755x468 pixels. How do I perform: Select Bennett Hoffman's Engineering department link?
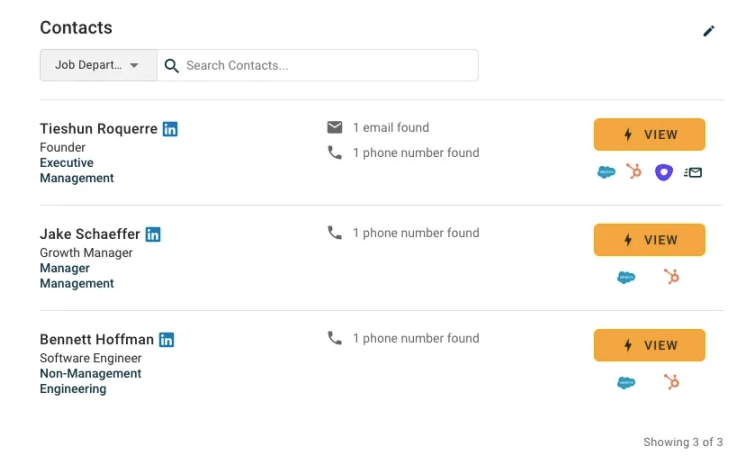tap(73, 389)
